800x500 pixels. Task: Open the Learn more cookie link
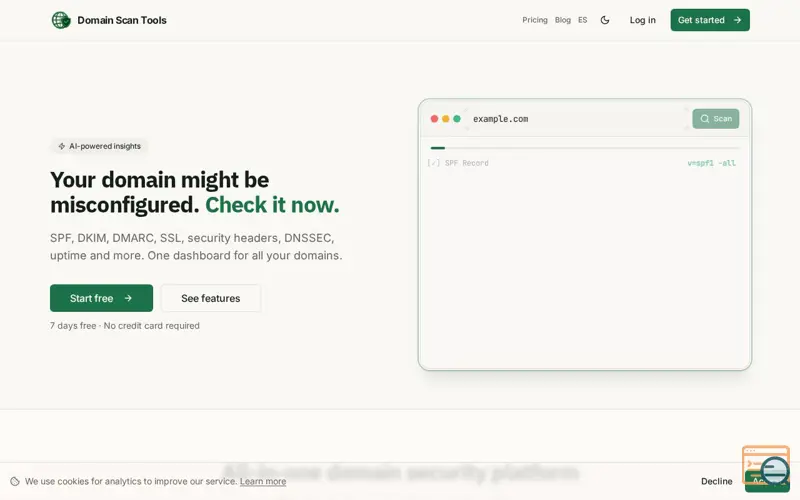pyautogui.click(x=263, y=481)
